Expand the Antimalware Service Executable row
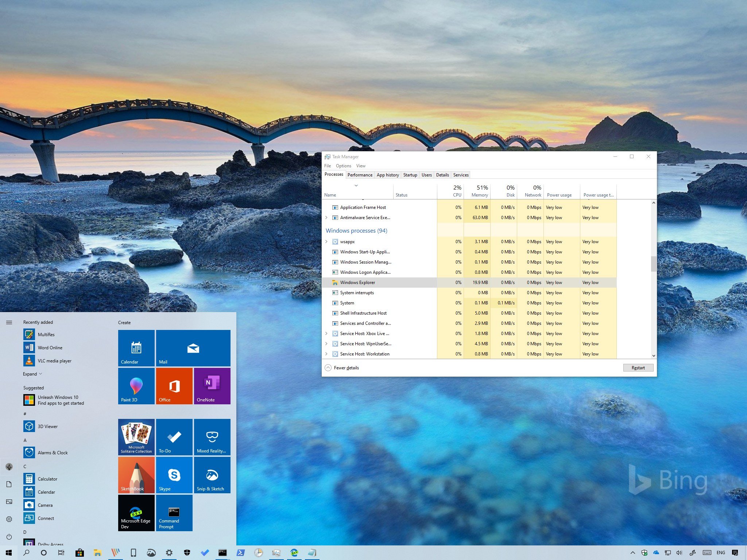This screenshot has width=747, height=560. pos(328,218)
